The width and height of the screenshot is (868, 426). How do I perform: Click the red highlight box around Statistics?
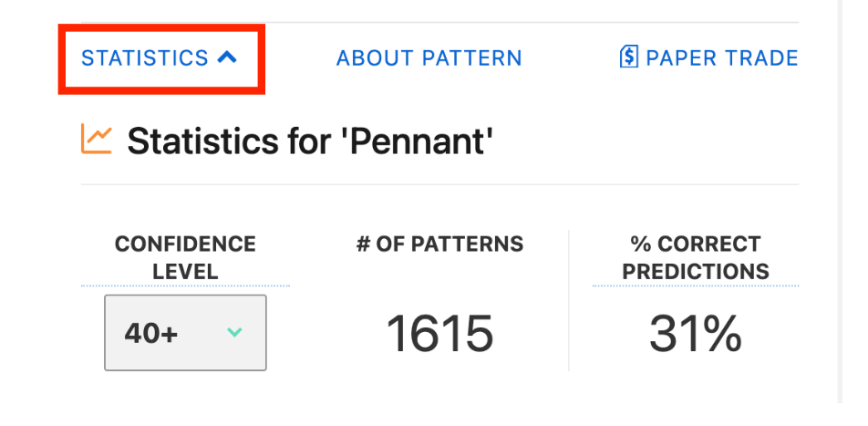(x=161, y=59)
